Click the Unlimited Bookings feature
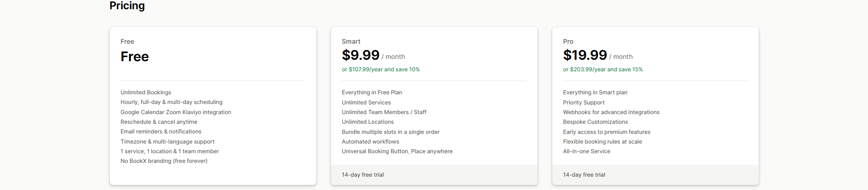Screen dimensions: 868x190 (x=146, y=92)
